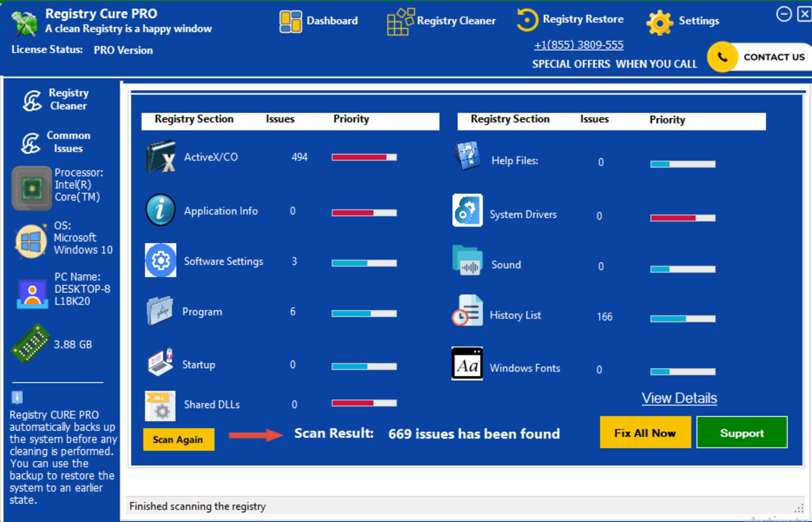Click the phone icon in Contact Us
This screenshot has height=522, width=812.
click(x=722, y=57)
